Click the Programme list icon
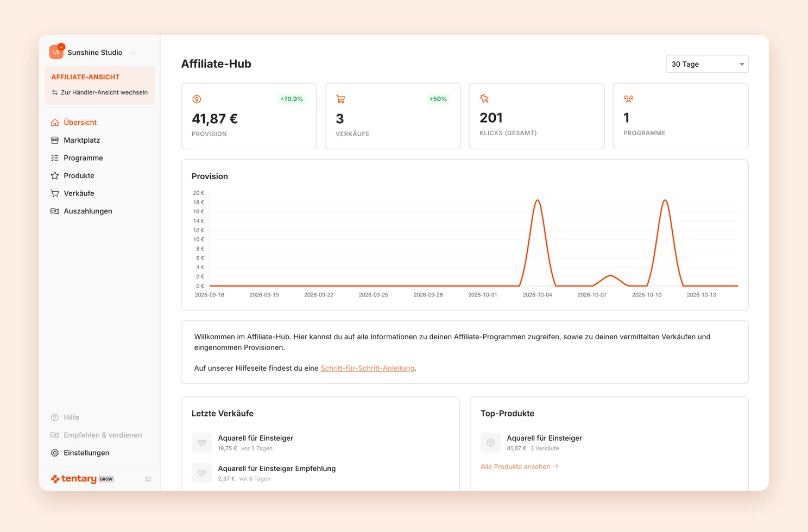Image resolution: width=808 pixels, height=532 pixels. (55, 158)
